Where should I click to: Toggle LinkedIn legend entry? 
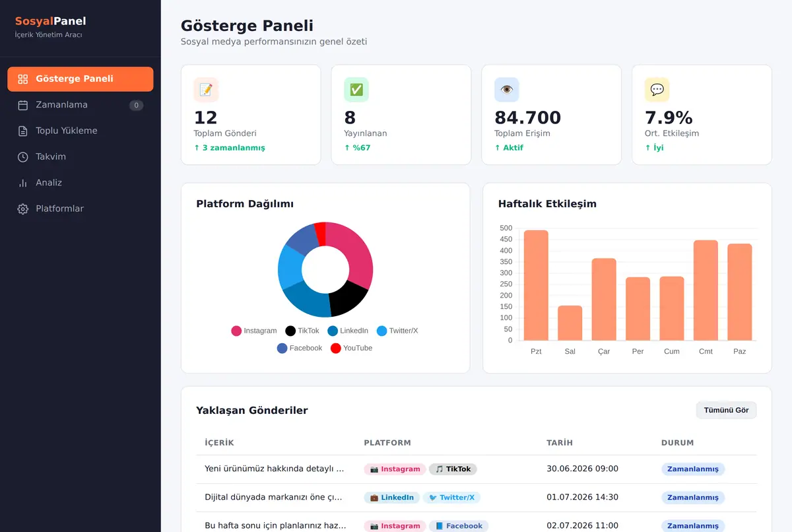click(348, 331)
